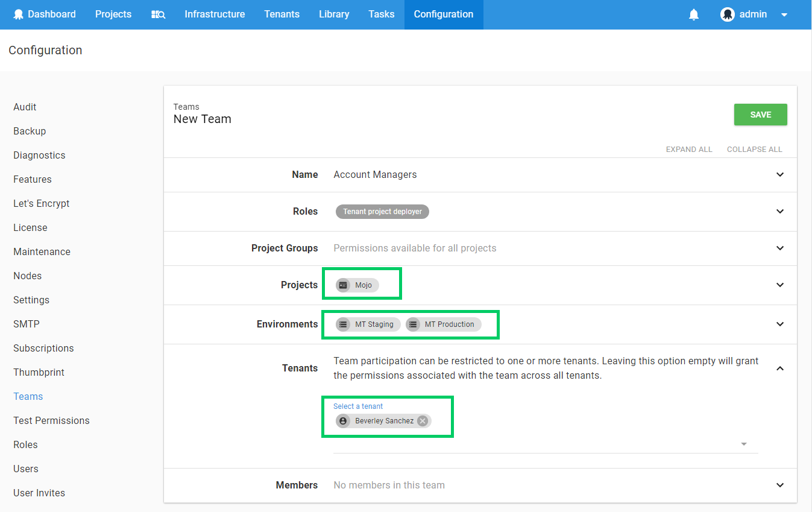Click the MT Staging environment chip icon
812x512 pixels.
(x=343, y=324)
